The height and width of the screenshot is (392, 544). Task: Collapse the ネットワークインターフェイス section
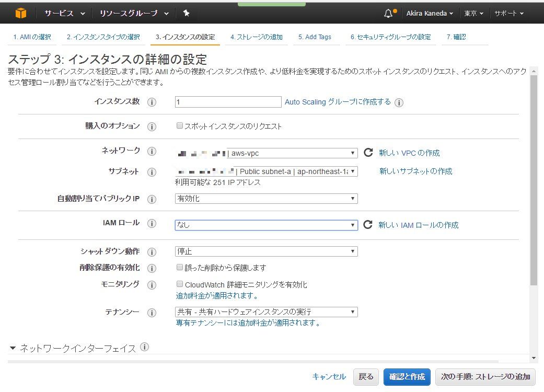pos(13,348)
